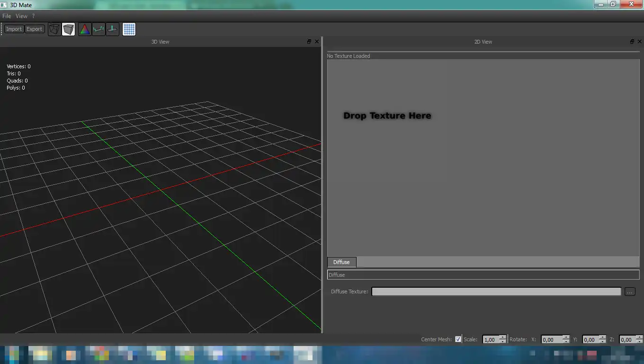Toggle the blue grid display icon
Viewport: 644px width, 364px height.
(x=129, y=29)
